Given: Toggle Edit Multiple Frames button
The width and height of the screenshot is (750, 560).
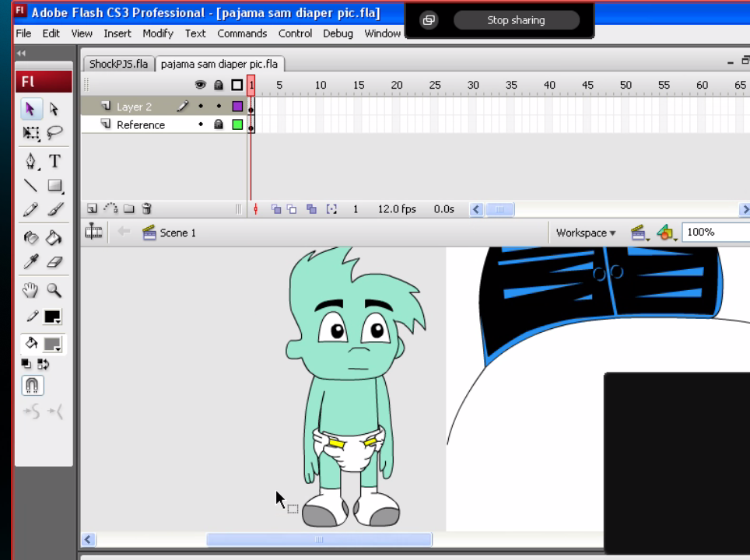Looking at the screenshot, I should tap(311, 209).
